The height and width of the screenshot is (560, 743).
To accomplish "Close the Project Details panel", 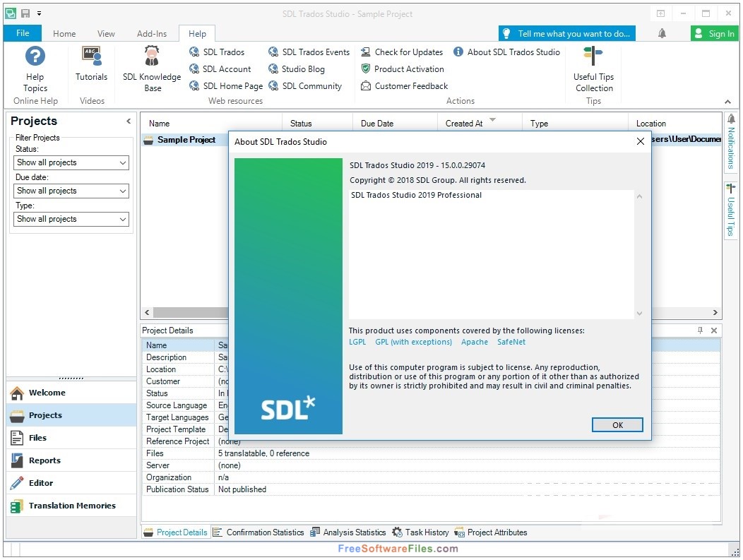I will (x=714, y=330).
